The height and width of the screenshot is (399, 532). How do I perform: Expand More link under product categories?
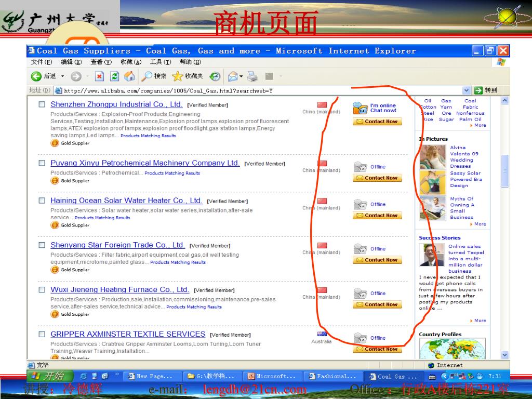pos(480,125)
